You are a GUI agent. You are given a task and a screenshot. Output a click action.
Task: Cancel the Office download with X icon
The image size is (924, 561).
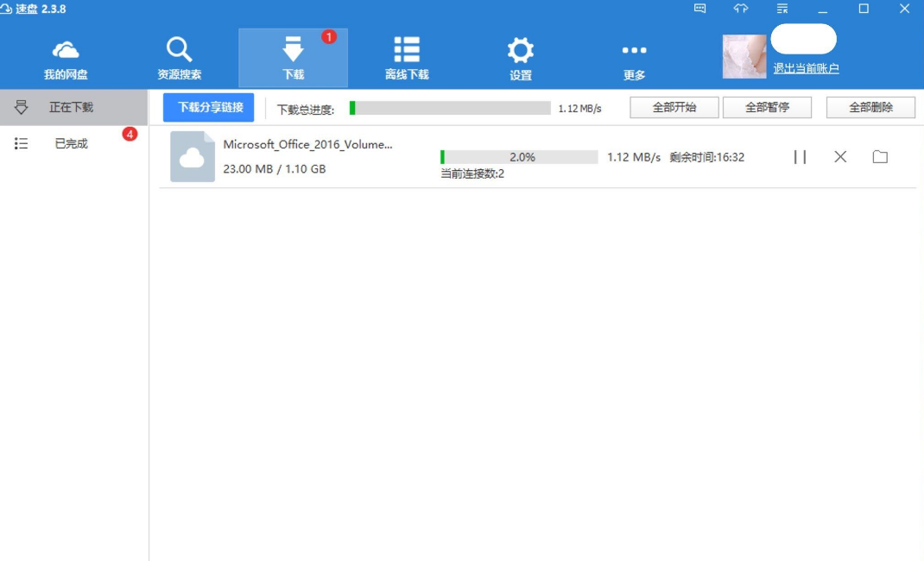840,156
